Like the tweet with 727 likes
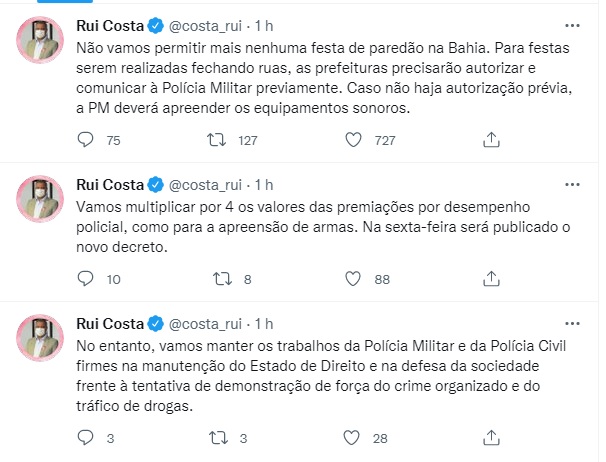The height and width of the screenshot is (462, 606). click(350, 140)
